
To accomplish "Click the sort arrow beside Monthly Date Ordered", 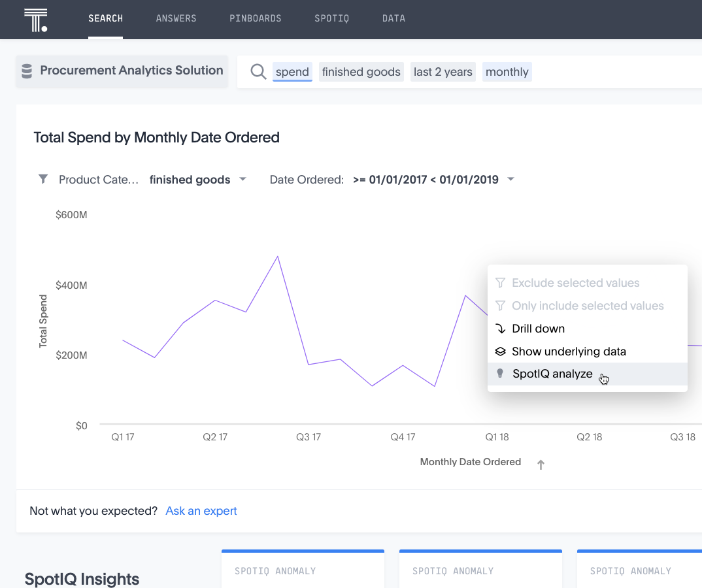I will 541,465.
